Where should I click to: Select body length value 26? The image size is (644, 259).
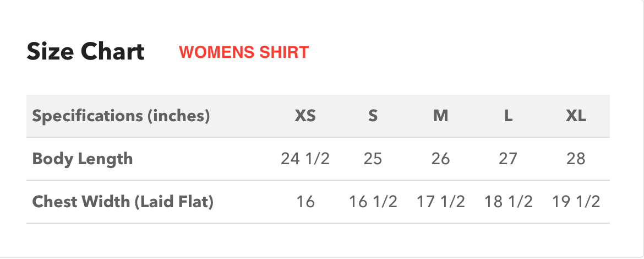(440, 159)
